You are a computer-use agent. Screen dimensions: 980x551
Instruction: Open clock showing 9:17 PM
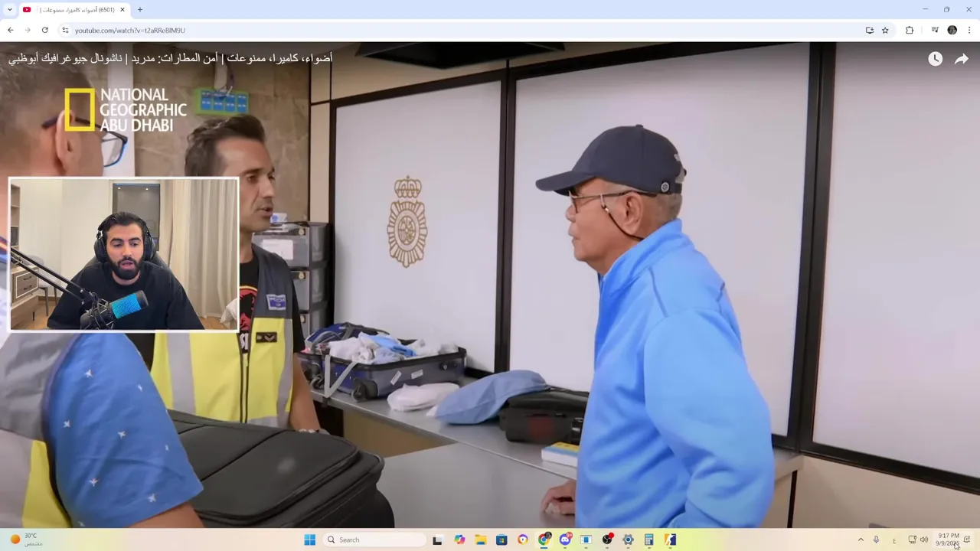pos(948,540)
